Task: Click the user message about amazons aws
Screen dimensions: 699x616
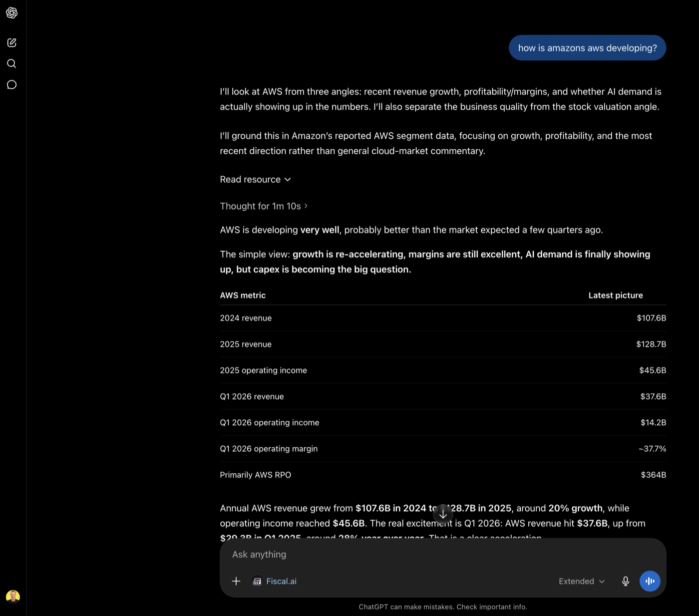Action: [587, 48]
